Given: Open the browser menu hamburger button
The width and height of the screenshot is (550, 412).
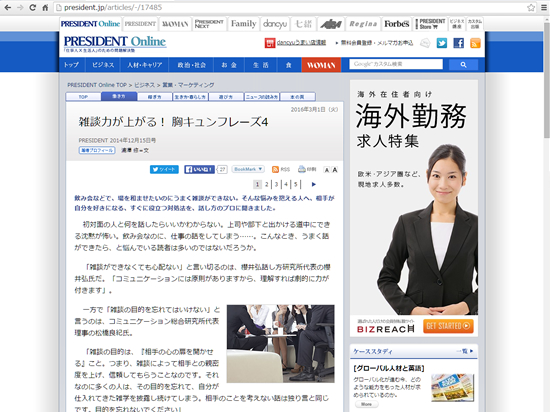Looking at the screenshot, I should click(544, 7).
